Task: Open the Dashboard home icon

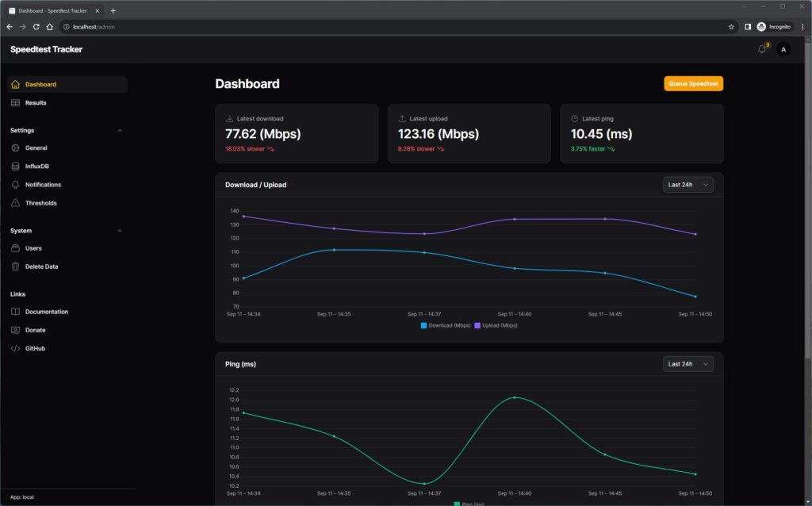Action: click(17, 84)
